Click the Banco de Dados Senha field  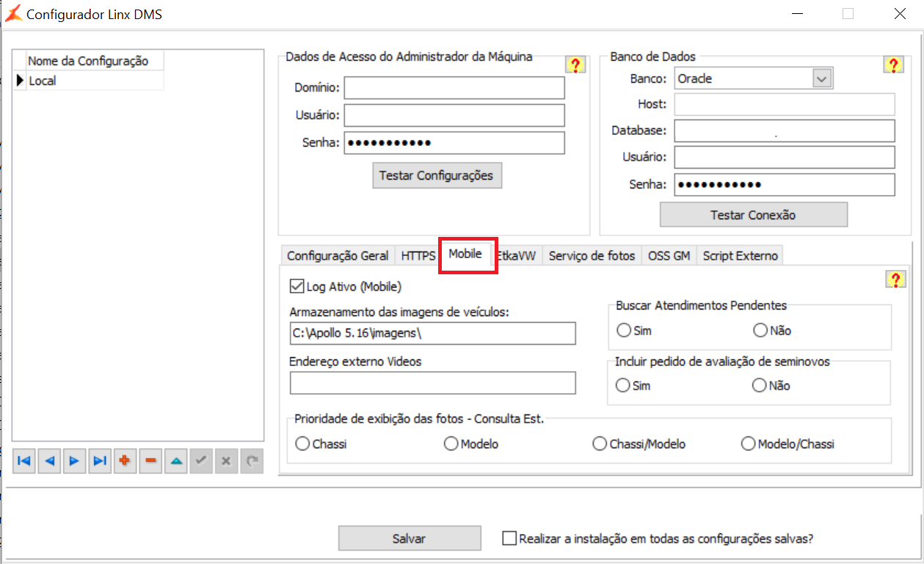coord(785,185)
